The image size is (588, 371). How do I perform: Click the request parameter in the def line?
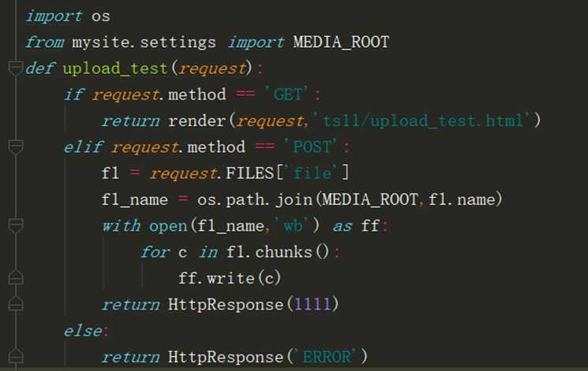pos(212,69)
